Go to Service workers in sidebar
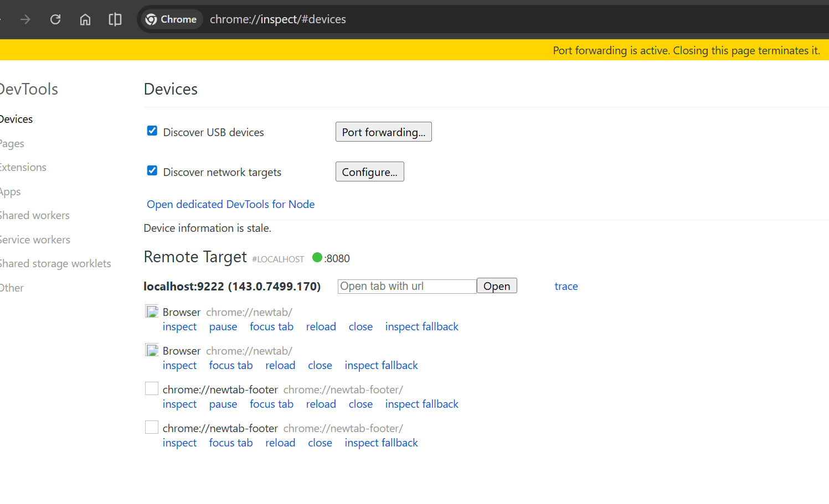829x504 pixels. (x=35, y=240)
